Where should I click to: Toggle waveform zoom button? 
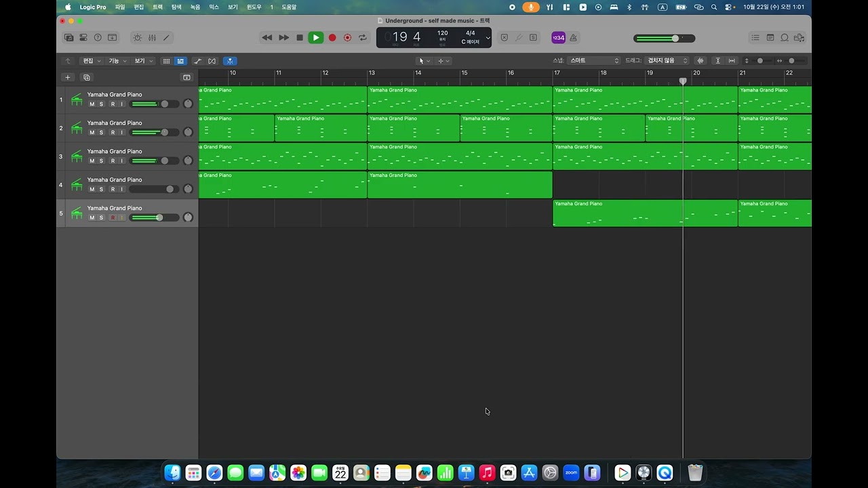click(701, 61)
